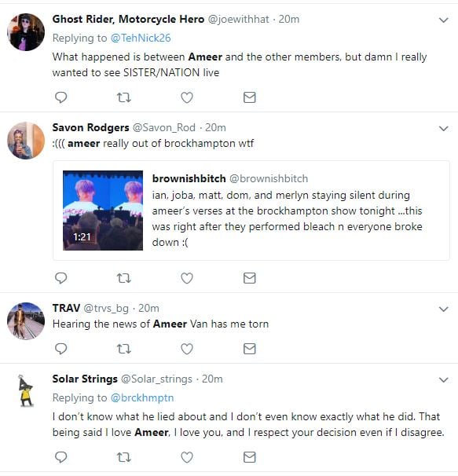Open Savon Rodgers' profile avatar
Screen dimensions: 458x476
(26, 141)
